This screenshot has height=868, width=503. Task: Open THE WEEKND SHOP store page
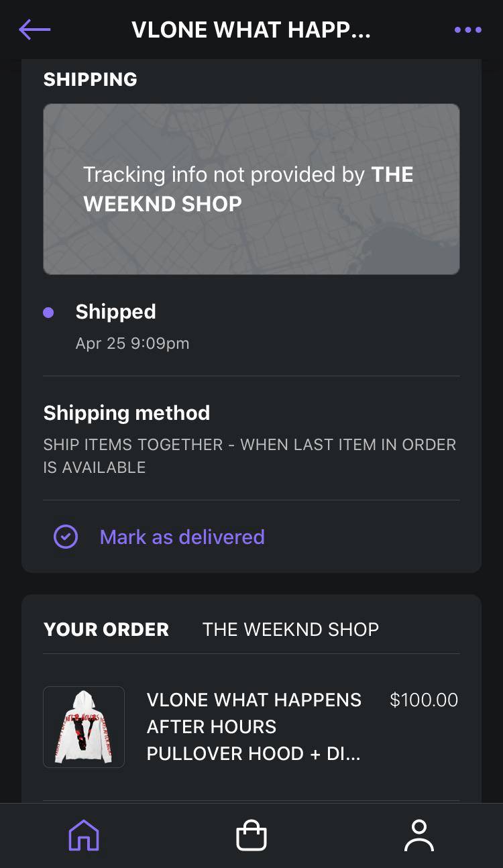[x=290, y=629]
